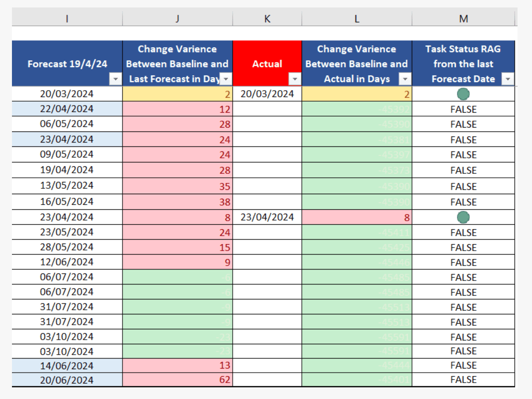The height and width of the screenshot is (399, 532).
Task: Select the variance cell showing 38
Action: pos(177,202)
